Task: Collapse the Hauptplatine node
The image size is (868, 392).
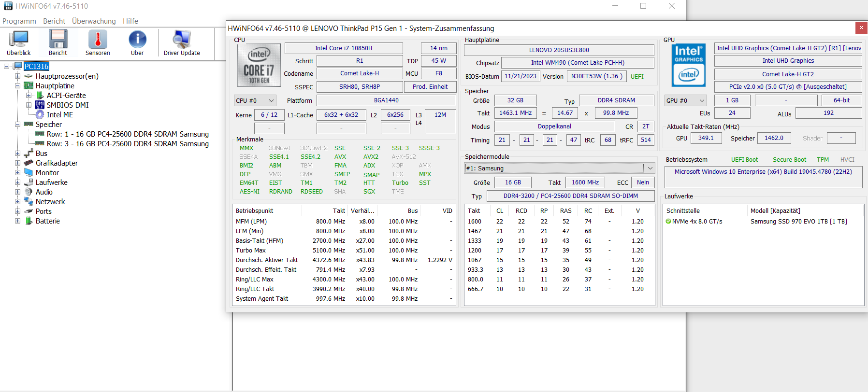Action: point(17,85)
